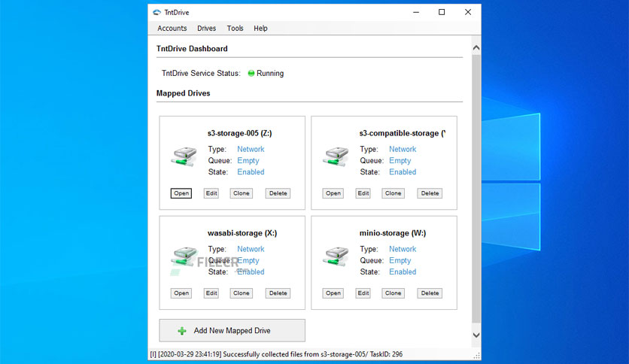629x364 pixels.
Task: Click Enabled state link of s3-compatible-storage
Action: pyautogui.click(x=403, y=172)
